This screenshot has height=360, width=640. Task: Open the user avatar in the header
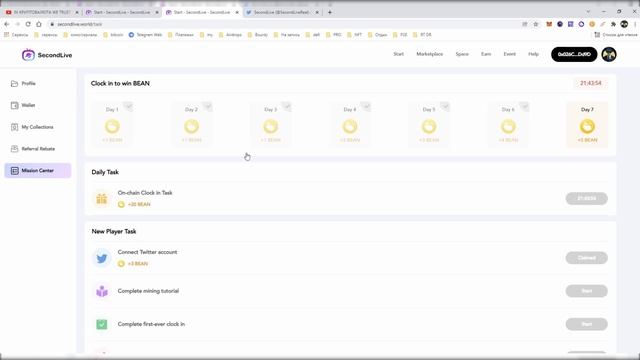pos(609,54)
